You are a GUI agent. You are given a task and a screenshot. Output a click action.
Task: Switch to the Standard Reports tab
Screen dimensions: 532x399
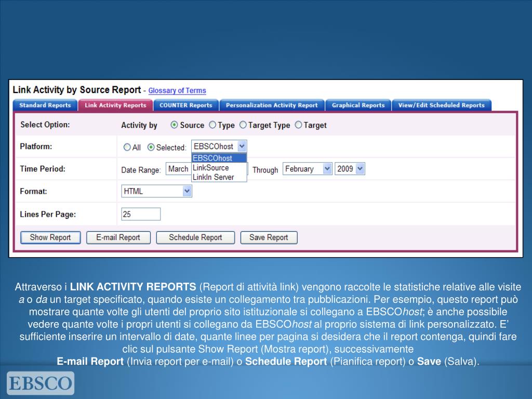(45, 105)
